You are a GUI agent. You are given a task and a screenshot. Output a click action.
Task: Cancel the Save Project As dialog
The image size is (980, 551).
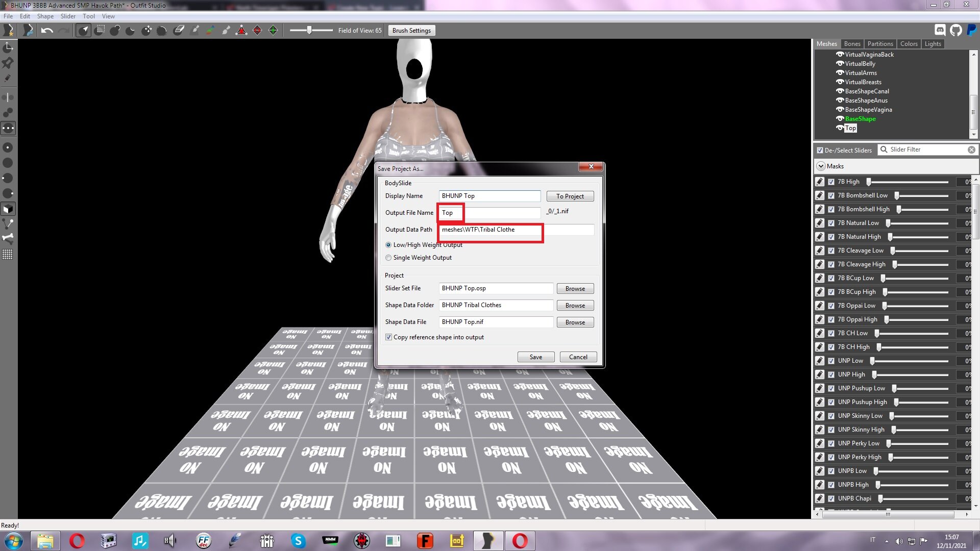click(x=578, y=357)
